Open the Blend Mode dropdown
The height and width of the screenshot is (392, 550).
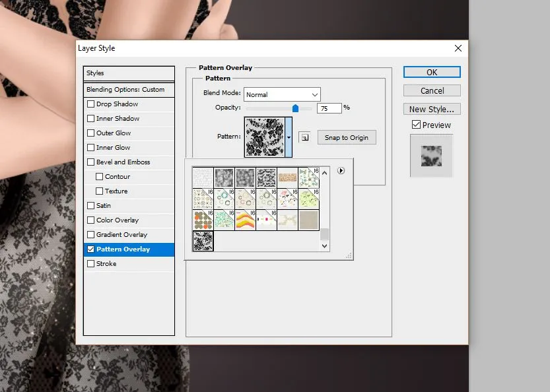coord(282,94)
